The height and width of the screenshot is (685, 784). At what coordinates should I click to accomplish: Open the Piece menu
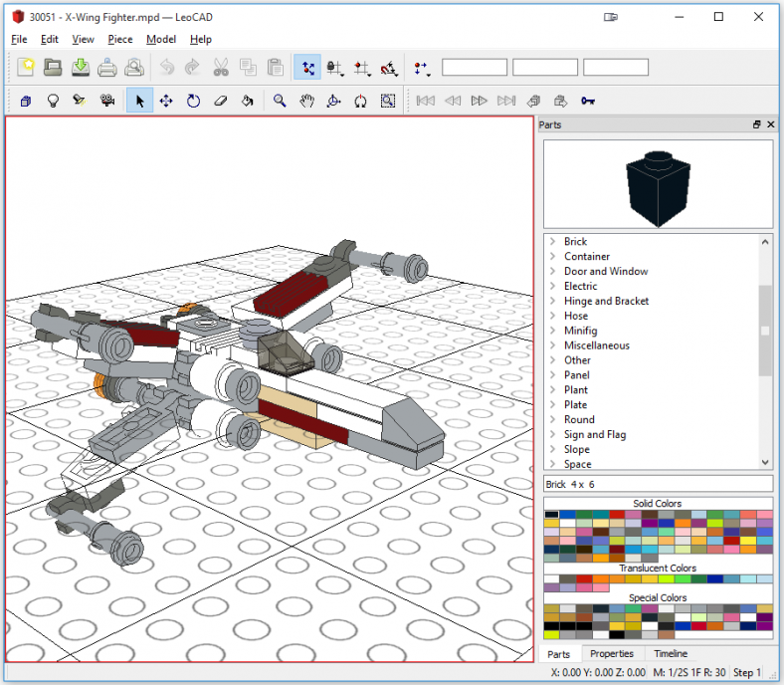point(120,39)
